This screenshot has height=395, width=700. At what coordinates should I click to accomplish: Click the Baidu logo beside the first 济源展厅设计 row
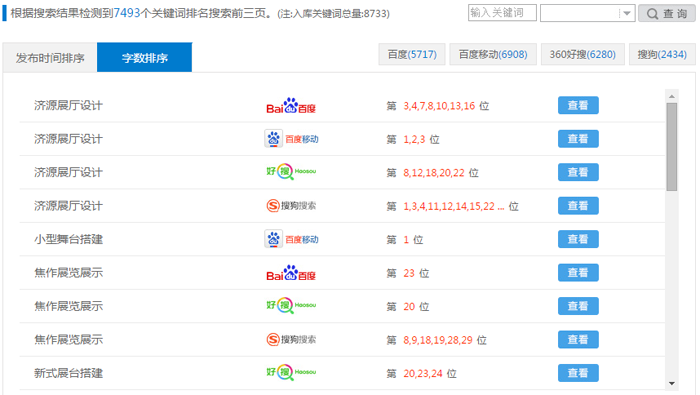pos(291,106)
